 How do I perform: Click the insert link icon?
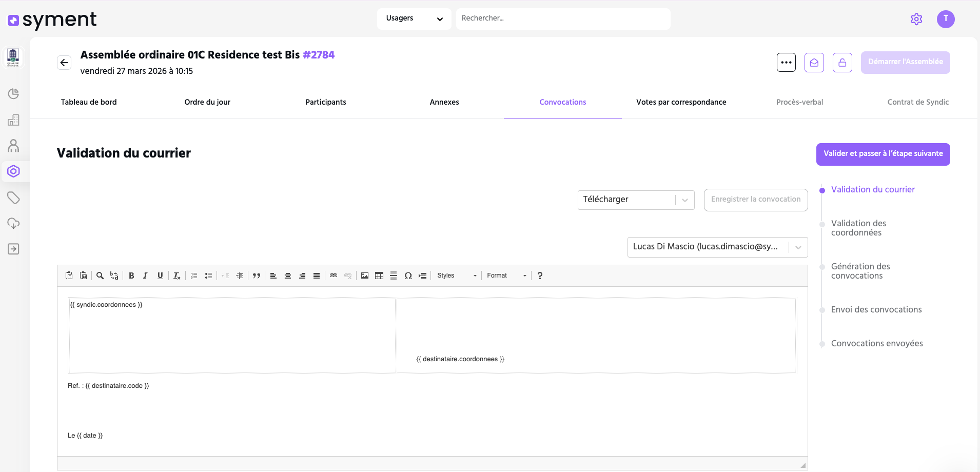334,276
